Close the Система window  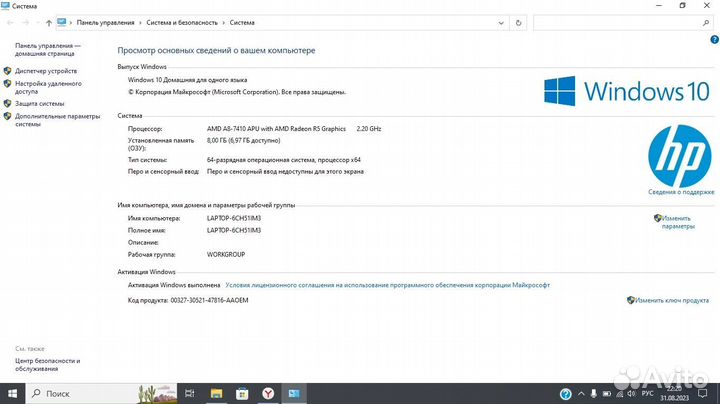click(707, 6)
